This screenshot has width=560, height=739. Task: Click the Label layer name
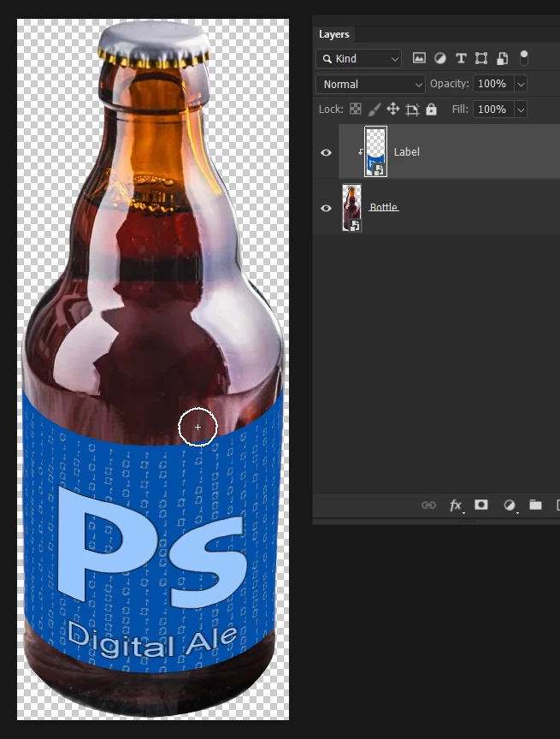(406, 151)
